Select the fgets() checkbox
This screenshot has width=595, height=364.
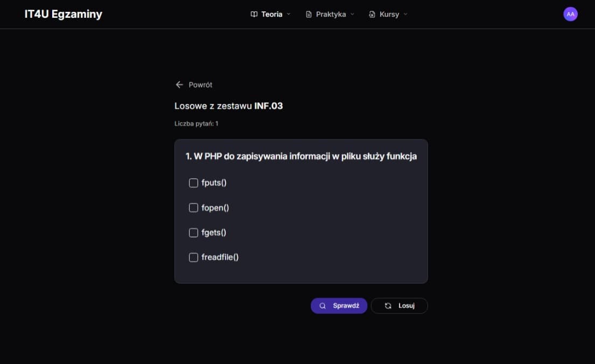tap(193, 233)
